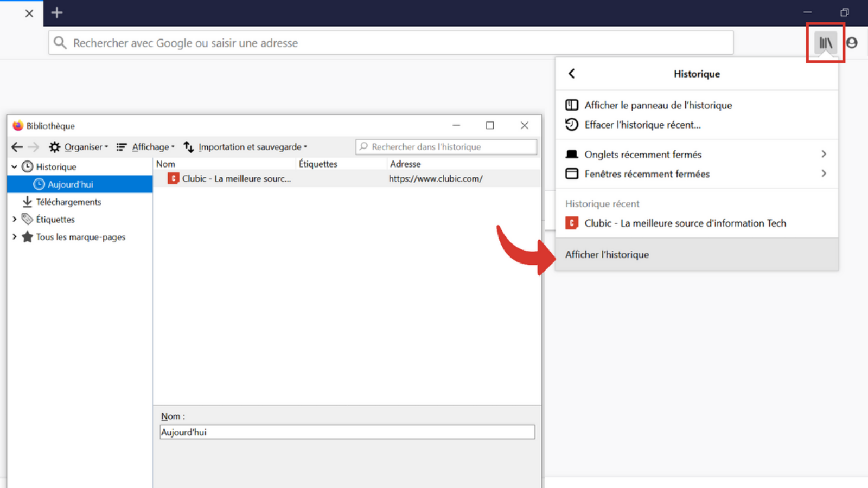This screenshot has height=488, width=868.
Task: Open the Clubic link under Historique récent
Action: pos(685,223)
